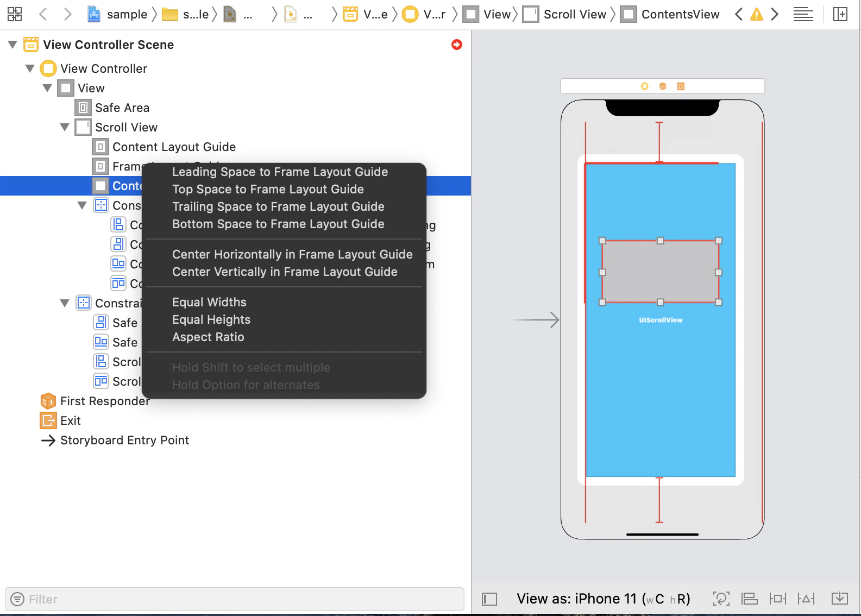Select Equal Heights constraint option
Image resolution: width=861 pixels, height=616 pixels.
212,319
